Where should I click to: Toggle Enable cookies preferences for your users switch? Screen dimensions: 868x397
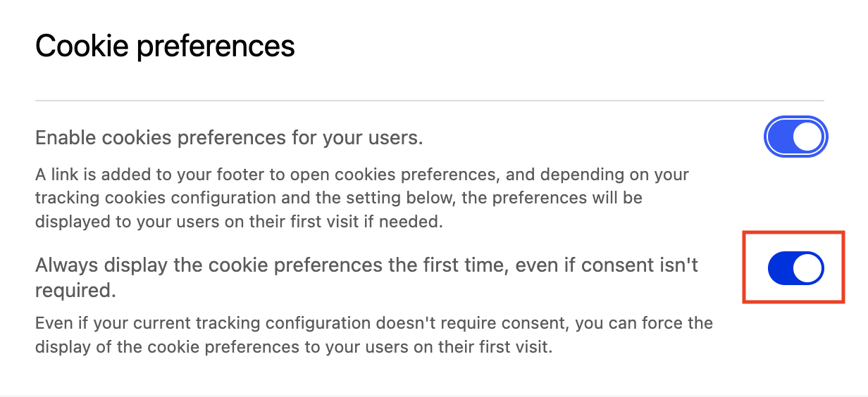[x=795, y=138]
